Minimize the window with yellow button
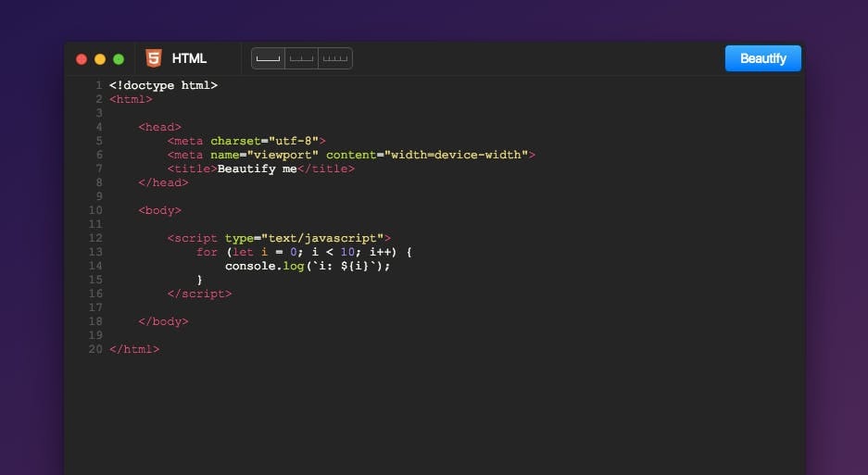The image size is (868, 475). coord(100,59)
